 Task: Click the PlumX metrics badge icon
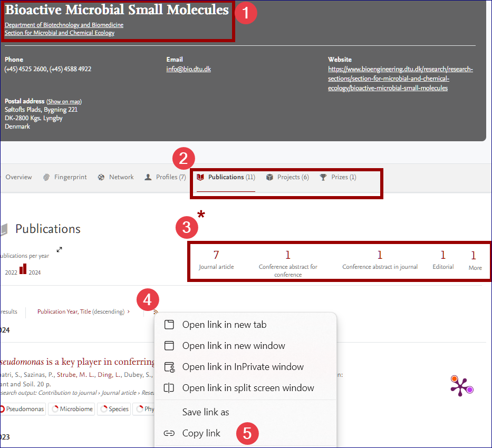coord(461,386)
